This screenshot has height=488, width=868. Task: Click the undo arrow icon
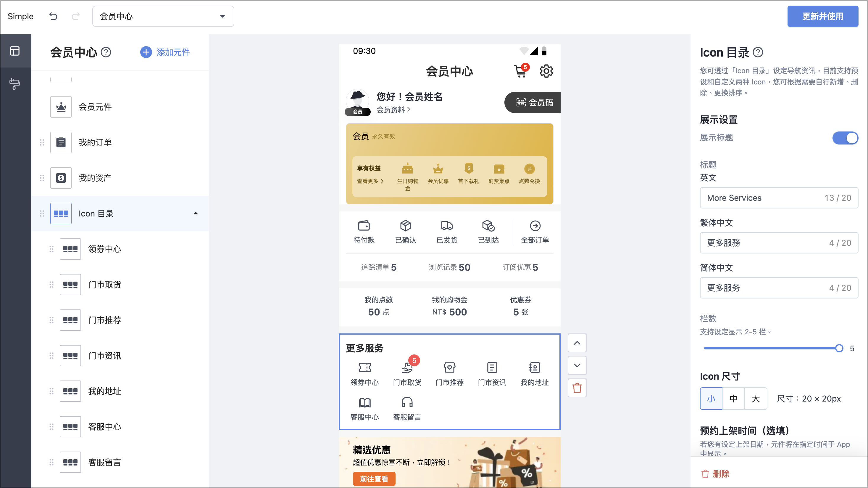click(x=53, y=16)
